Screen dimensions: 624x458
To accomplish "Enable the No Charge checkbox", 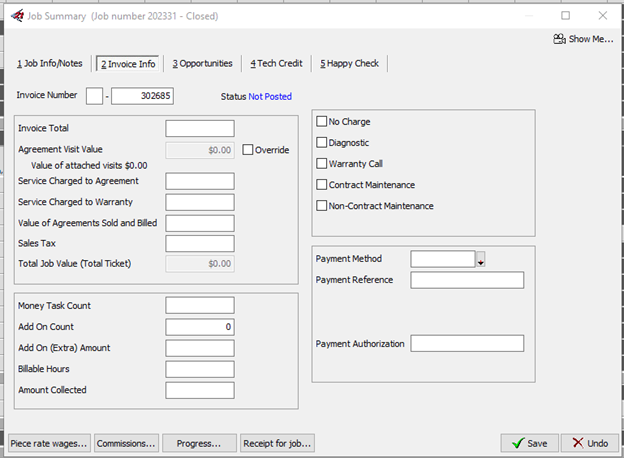I will [x=322, y=122].
